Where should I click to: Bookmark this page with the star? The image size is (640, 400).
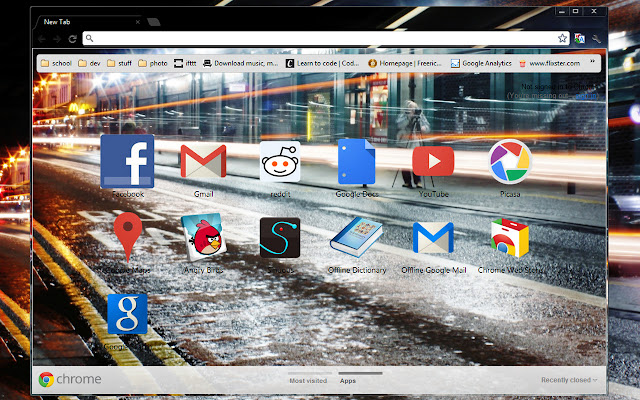click(562, 38)
